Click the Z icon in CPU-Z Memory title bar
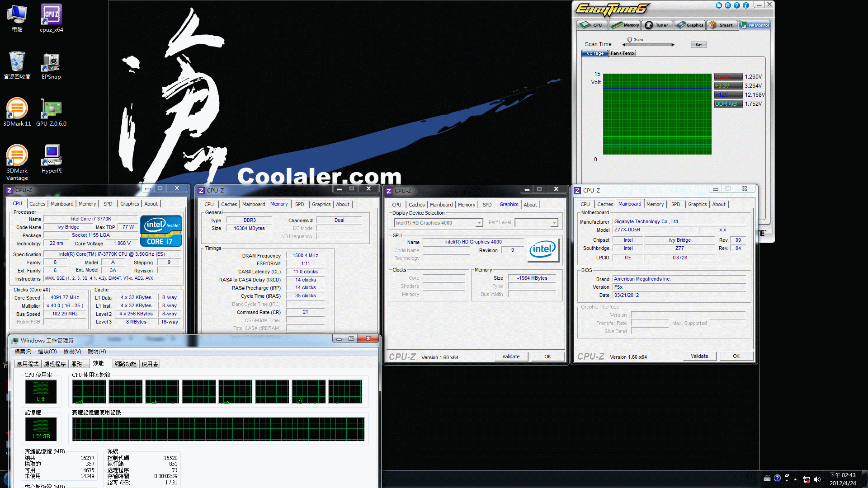 pyautogui.click(x=201, y=191)
